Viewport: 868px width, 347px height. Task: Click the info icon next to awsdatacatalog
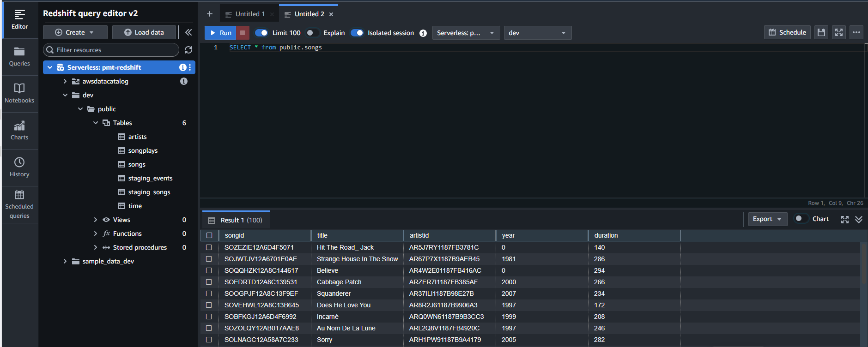point(184,81)
